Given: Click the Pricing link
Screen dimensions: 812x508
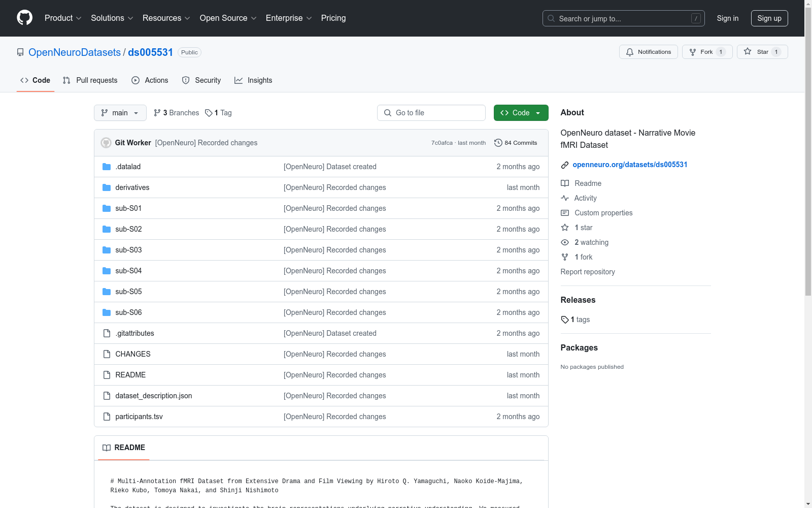Looking at the screenshot, I should (333, 18).
